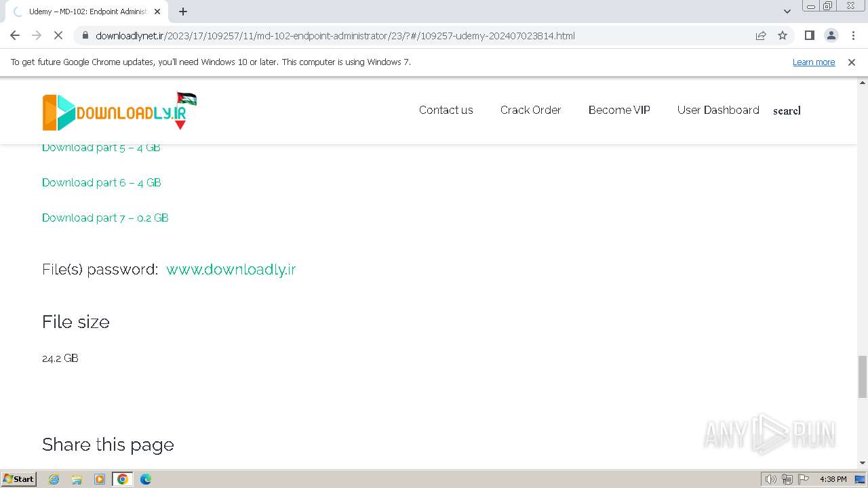
Task: Click Download part 6 – 4 GB
Action: (102, 182)
